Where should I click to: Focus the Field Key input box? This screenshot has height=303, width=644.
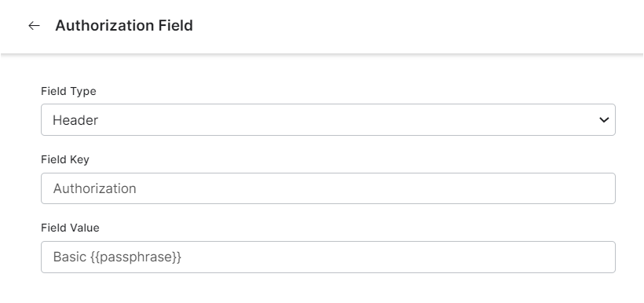pyautogui.click(x=328, y=188)
